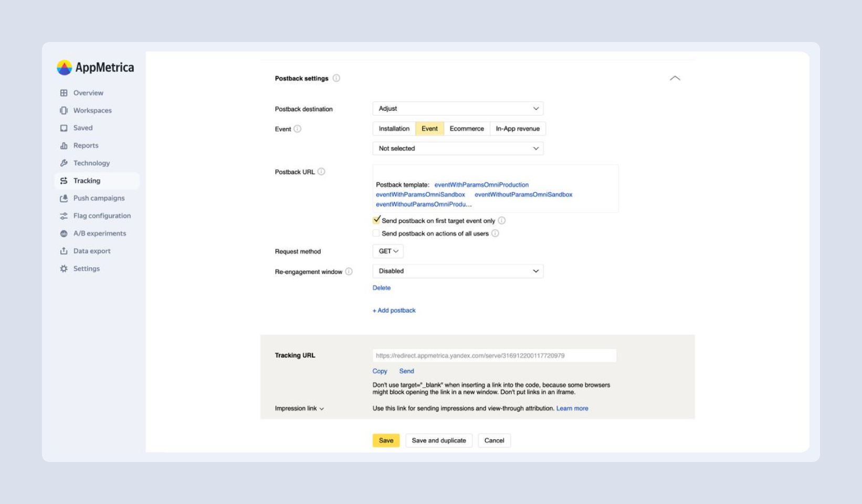The image size is (862, 504).
Task: Click the Workspaces sidebar icon
Action: (x=64, y=110)
